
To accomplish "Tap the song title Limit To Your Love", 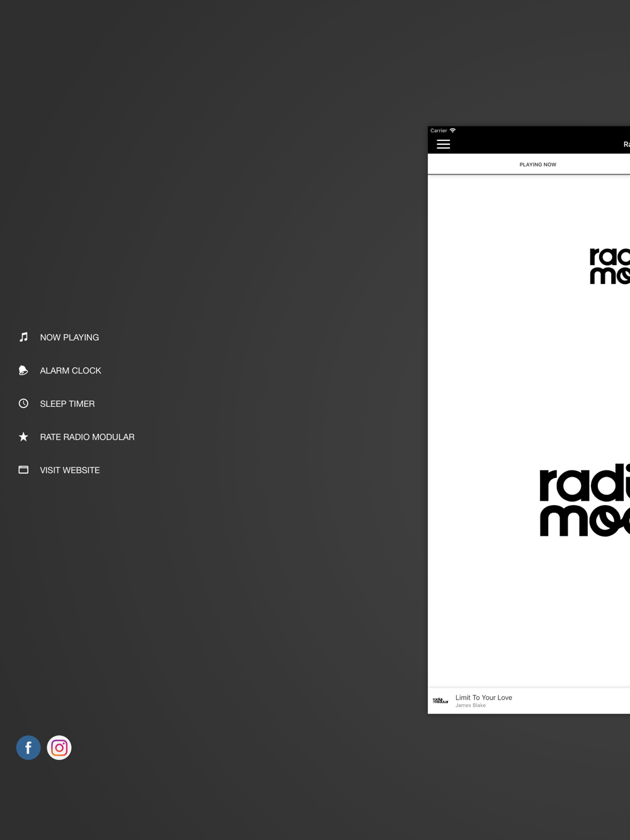I will point(484,698).
